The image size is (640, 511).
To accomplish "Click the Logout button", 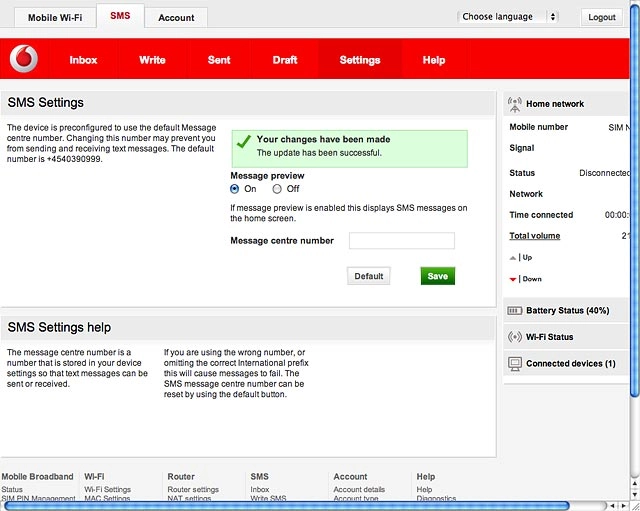I will 602,17.
